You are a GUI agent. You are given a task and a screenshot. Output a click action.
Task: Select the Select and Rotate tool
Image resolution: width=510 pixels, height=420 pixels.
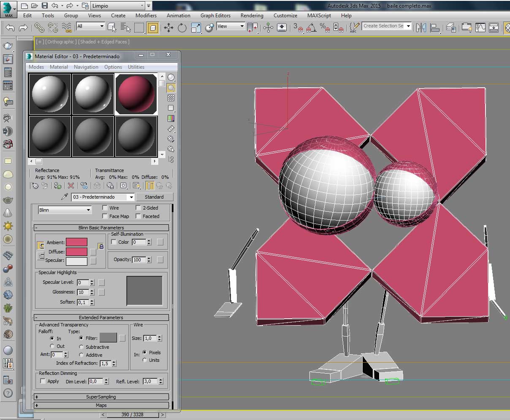point(182,28)
